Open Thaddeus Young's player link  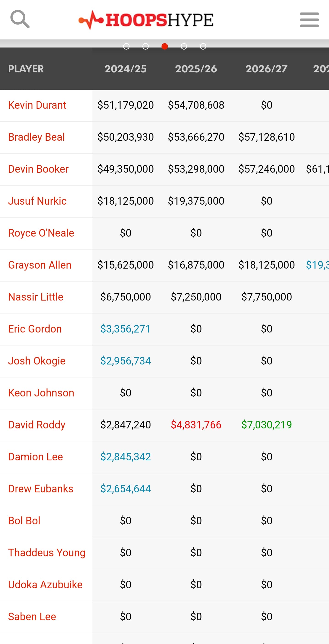47,552
